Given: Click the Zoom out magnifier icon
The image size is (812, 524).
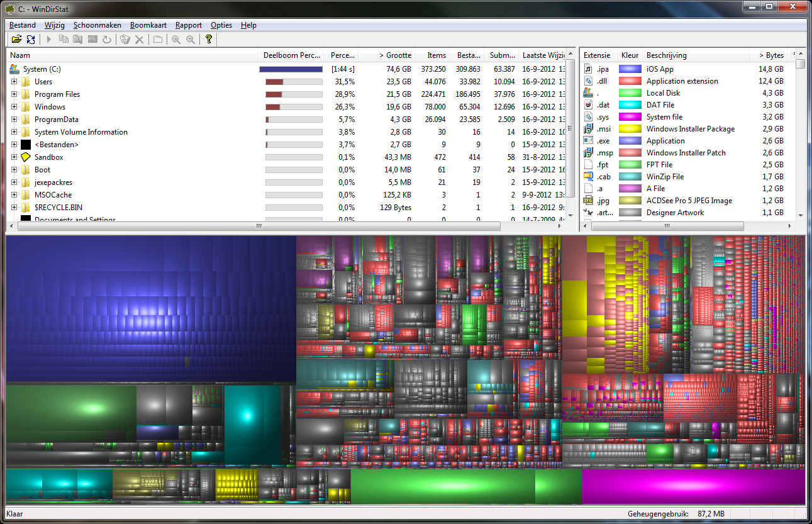Looking at the screenshot, I should point(189,40).
